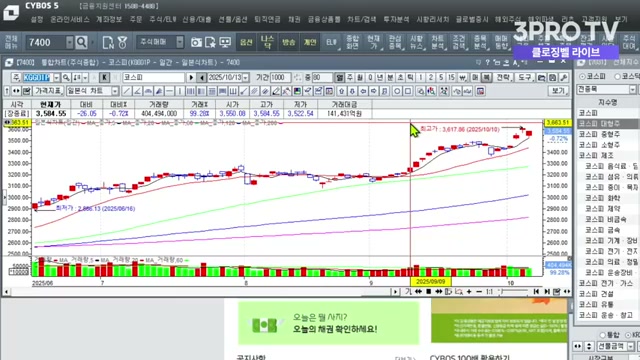Open the 전종목 dropdown in right panel

[632, 89]
